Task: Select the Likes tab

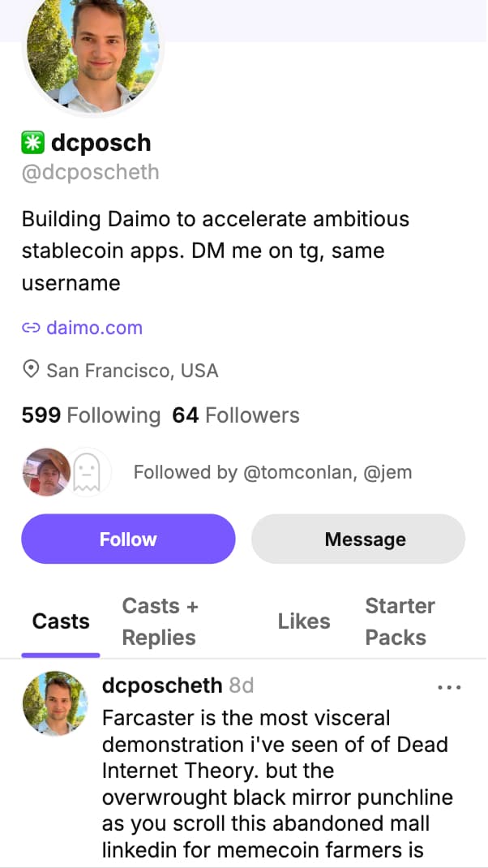Action: pos(304,621)
